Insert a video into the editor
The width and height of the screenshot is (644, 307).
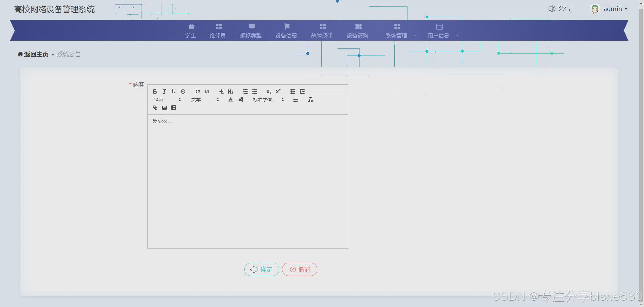pyautogui.click(x=174, y=108)
